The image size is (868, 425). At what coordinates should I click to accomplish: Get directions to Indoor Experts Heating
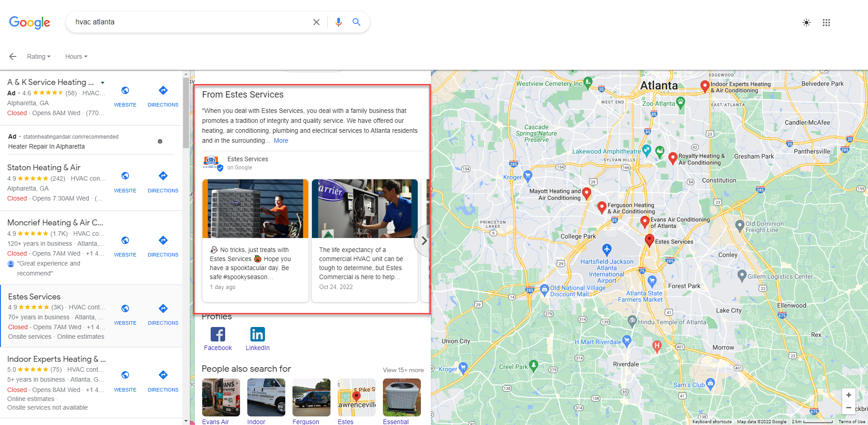tap(163, 375)
